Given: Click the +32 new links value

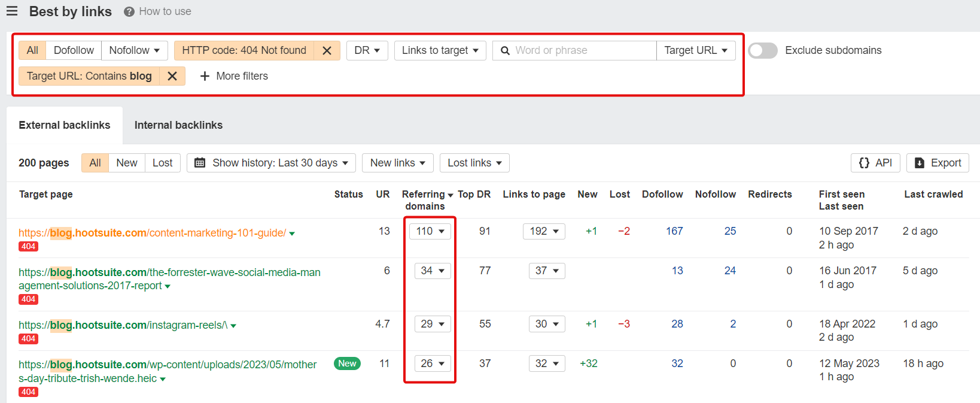Looking at the screenshot, I should click(589, 363).
